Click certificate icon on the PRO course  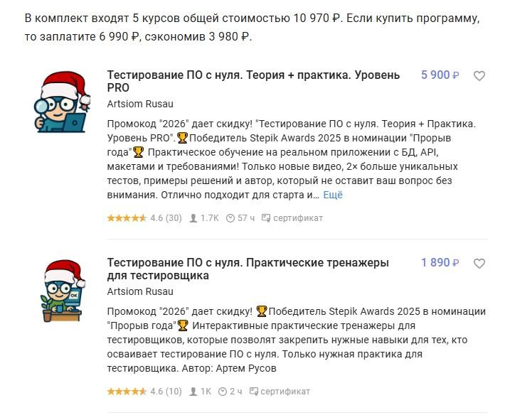(266, 218)
